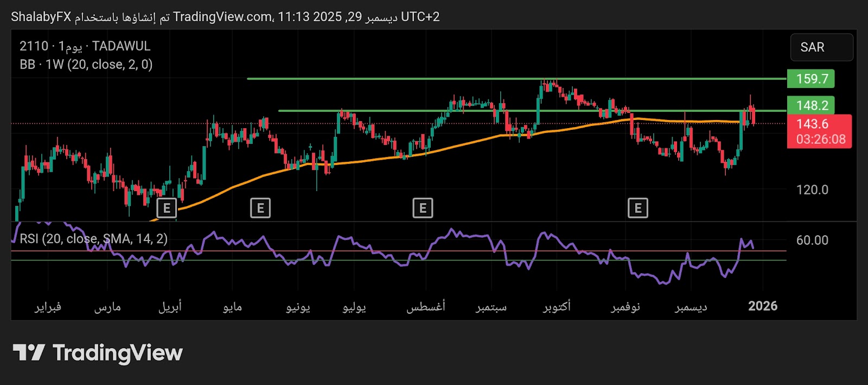Click the earnings E marker near August
This screenshot has width=868, height=385.
(423, 208)
